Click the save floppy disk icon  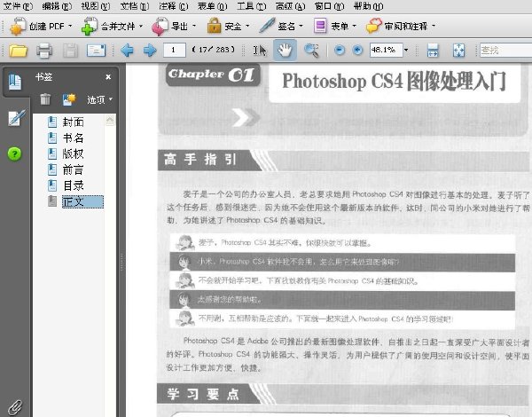point(70,51)
